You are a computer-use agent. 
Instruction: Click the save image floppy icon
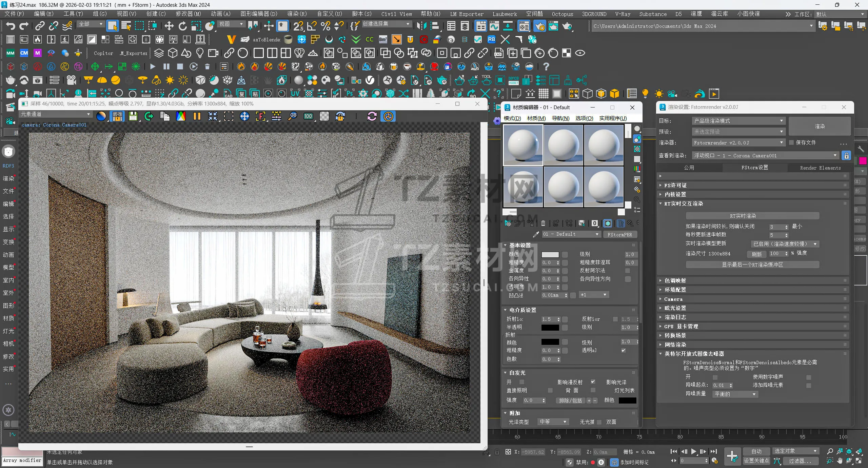point(133,116)
